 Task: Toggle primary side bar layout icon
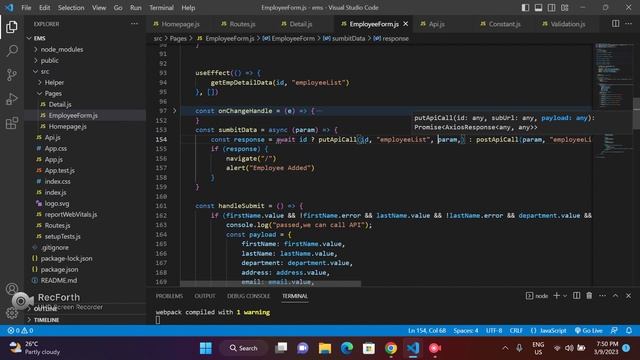525,7
